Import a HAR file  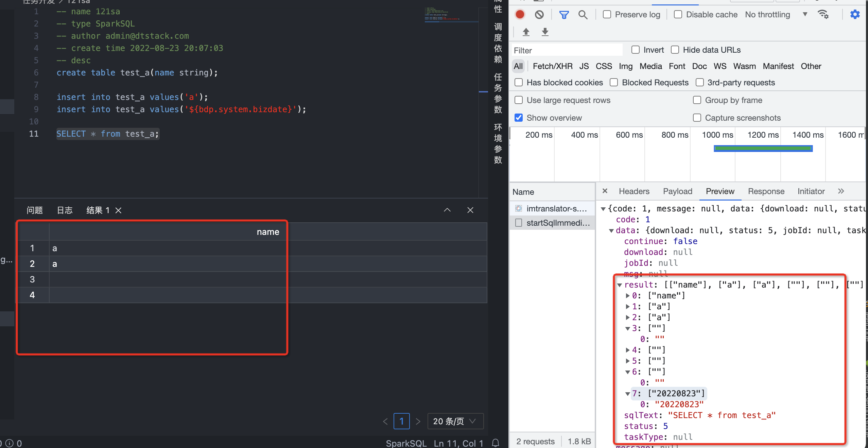pos(526,32)
